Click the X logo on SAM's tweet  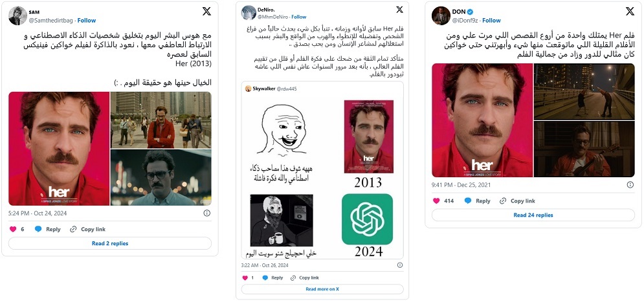point(206,12)
